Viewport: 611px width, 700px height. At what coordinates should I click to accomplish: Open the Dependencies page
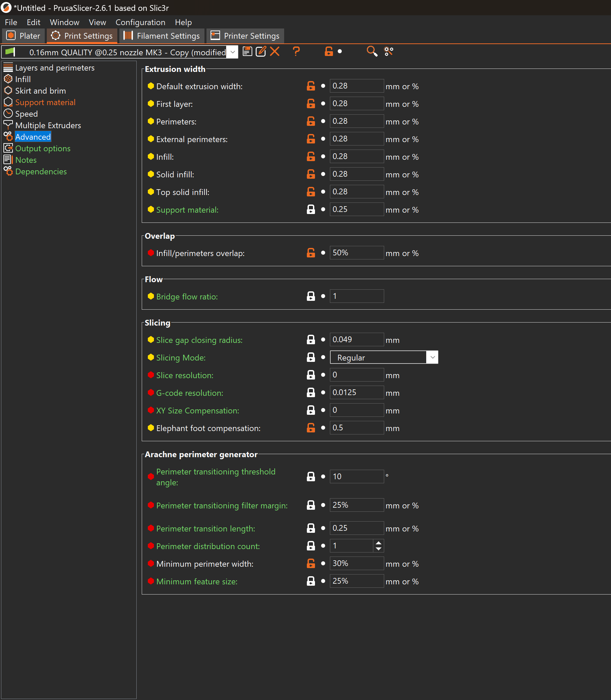pyautogui.click(x=41, y=172)
